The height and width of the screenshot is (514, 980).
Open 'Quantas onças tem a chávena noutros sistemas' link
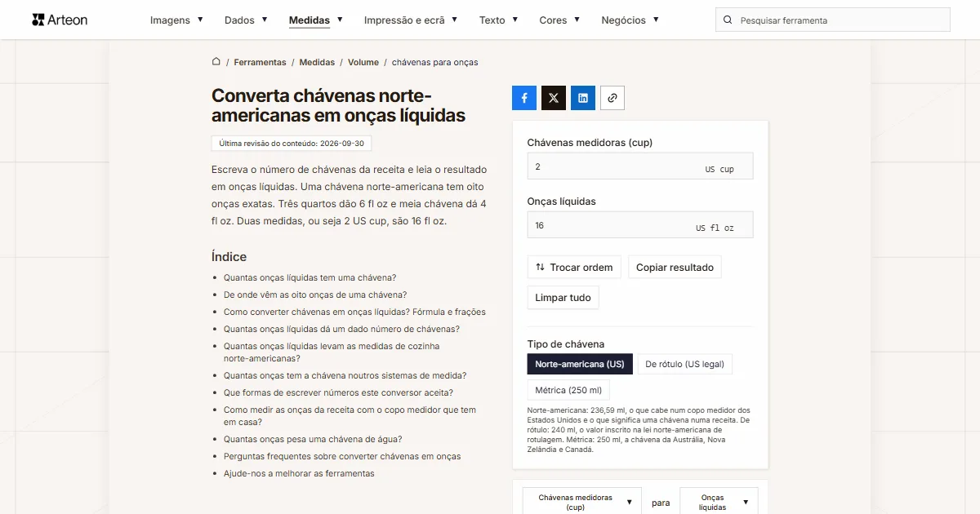[345, 375]
